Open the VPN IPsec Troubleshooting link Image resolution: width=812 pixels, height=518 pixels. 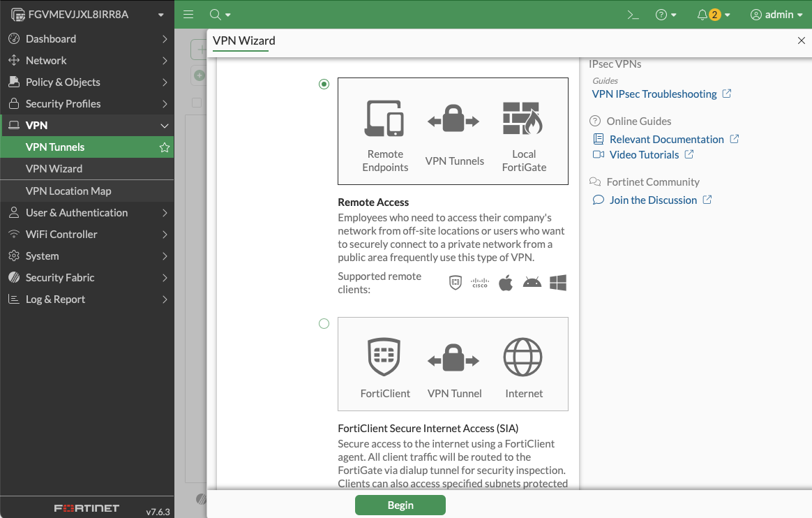661,94
